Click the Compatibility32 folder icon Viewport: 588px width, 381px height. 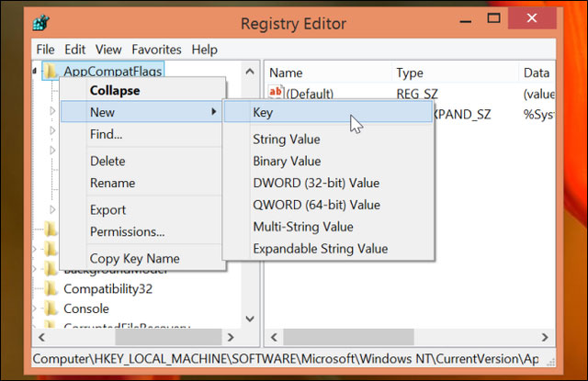[x=51, y=289]
